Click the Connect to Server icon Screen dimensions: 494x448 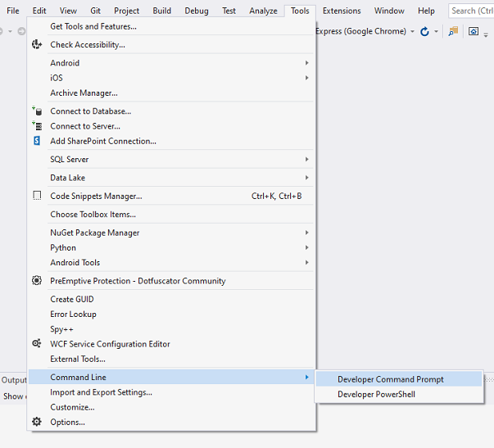point(37,126)
